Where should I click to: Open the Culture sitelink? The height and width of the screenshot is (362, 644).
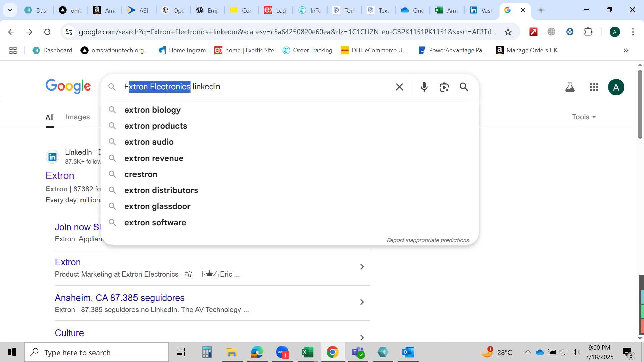pos(69,333)
